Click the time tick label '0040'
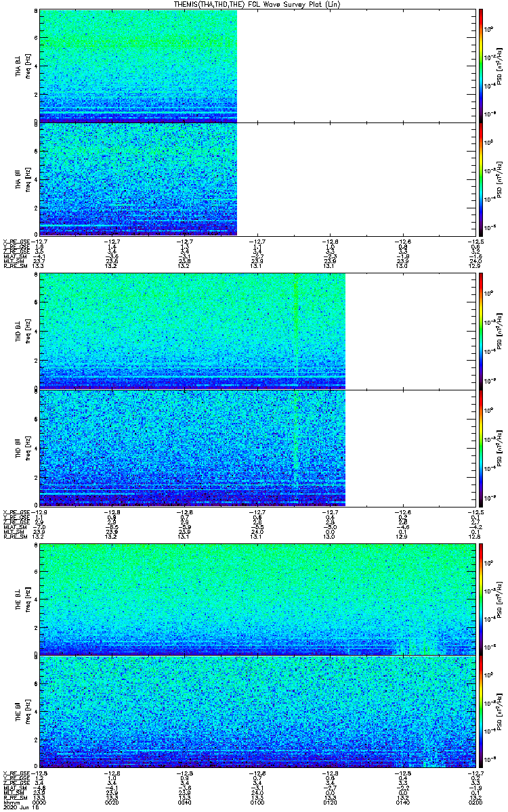The width and height of the screenshot is (508, 812). pyautogui.click(x=184, y=803)
